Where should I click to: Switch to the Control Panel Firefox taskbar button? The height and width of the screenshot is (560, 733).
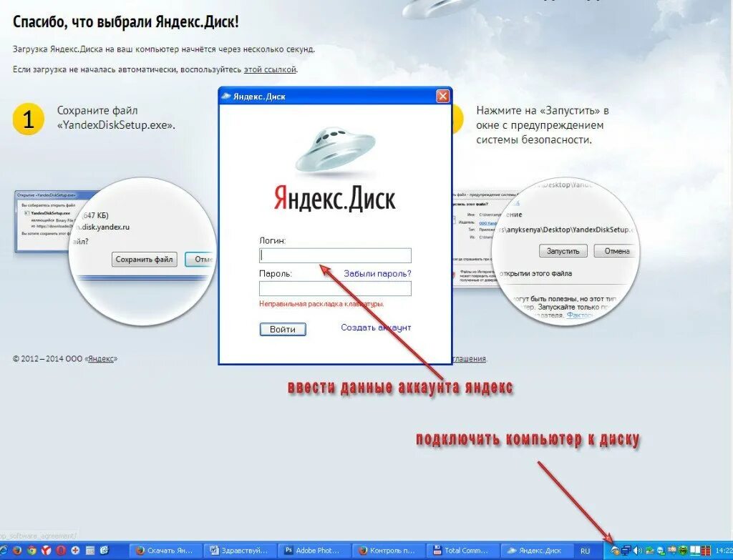pos(387,550)
